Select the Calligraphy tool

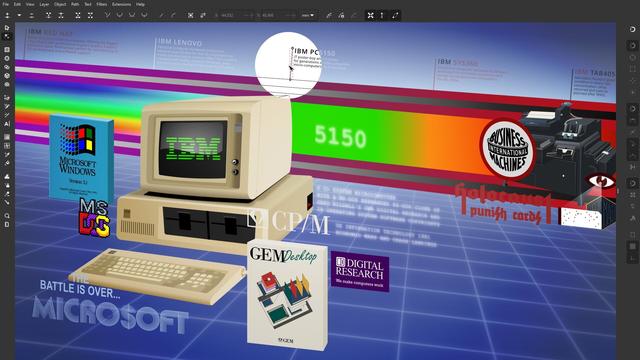click(7, 115)
